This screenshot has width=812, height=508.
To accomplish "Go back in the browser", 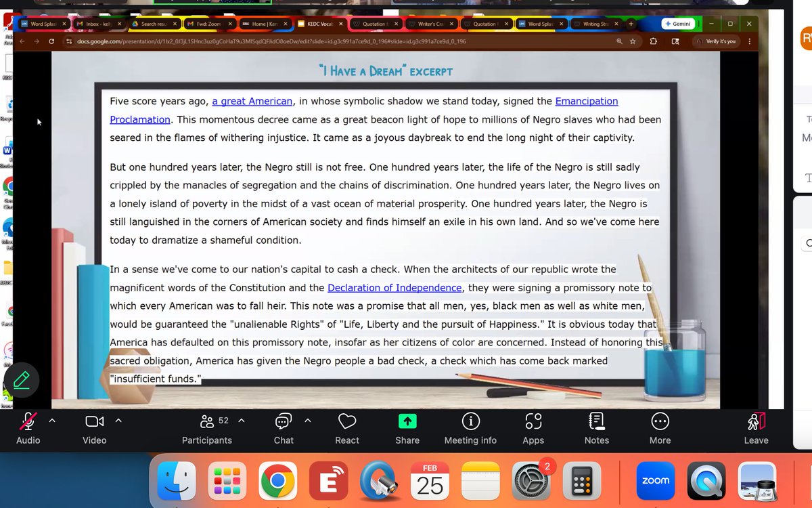I will pos(22,41).
